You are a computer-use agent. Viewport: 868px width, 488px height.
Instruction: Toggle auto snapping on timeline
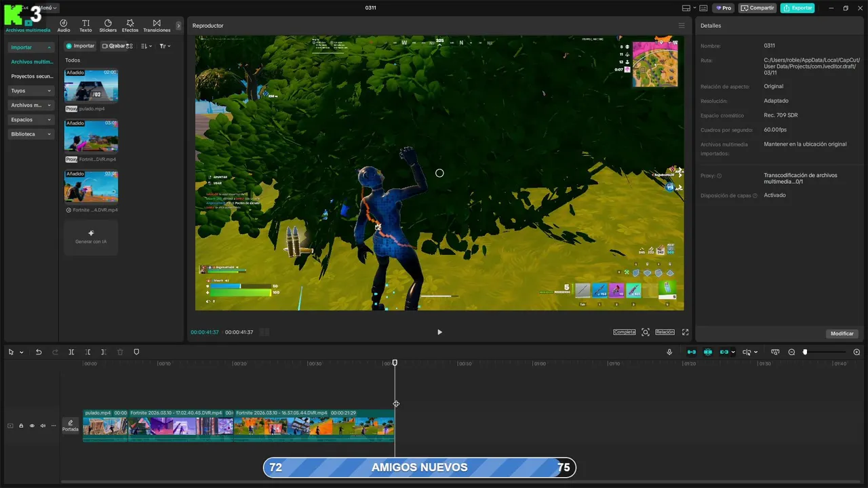pos(708,352)
